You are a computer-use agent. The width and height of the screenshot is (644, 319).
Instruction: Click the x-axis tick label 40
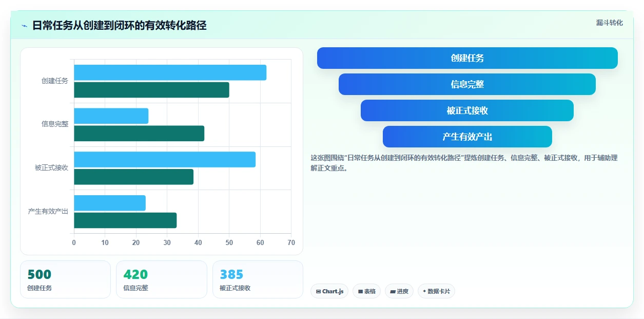pyautogui.click(x=198, y=242)
